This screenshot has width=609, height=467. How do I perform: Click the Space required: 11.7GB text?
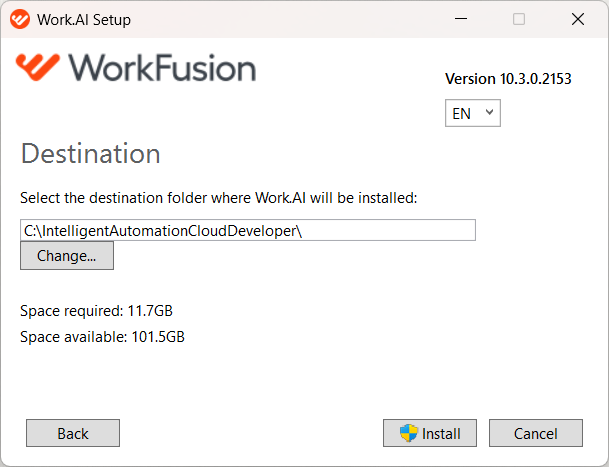pos(96,311)
